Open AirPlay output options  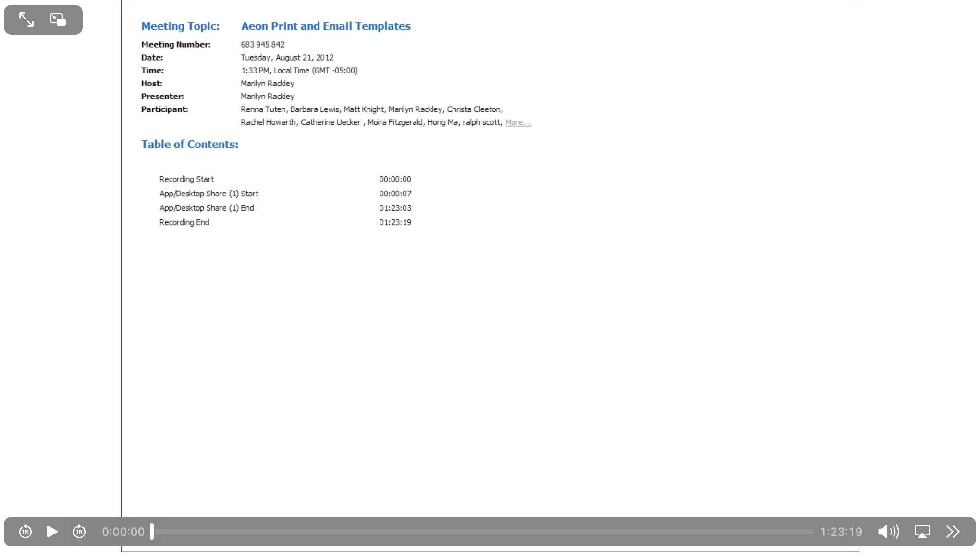(922, 532)
